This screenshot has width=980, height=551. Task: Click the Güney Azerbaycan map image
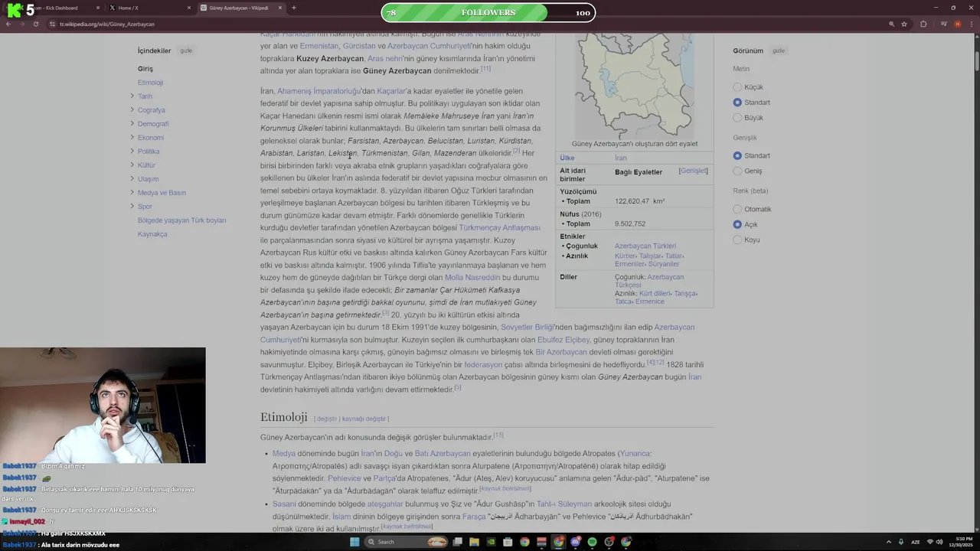(x=635, y=86)
